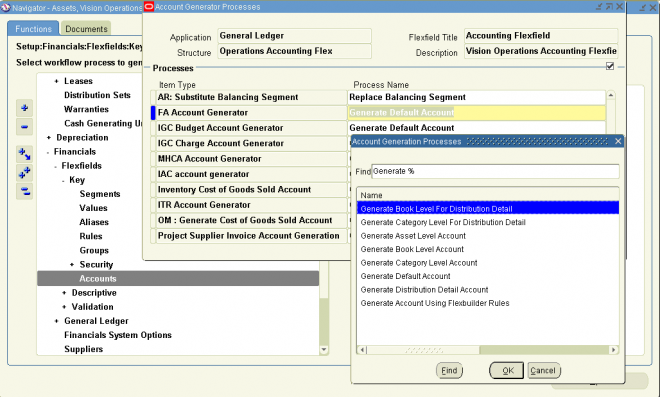
Task: Switch to the Documents tab
Action: pos(86,29)
